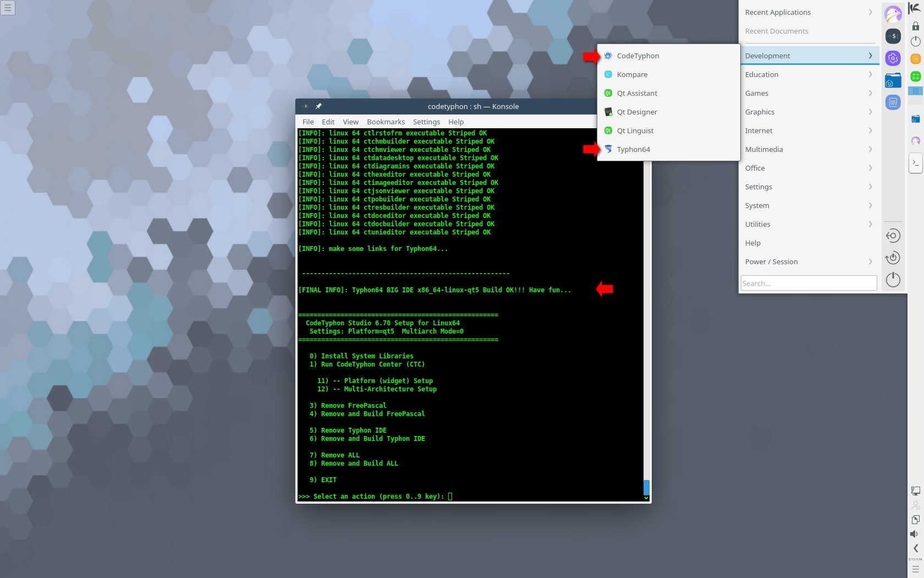This screenshot has height=578, width=924.
Task: Open the View menu in Konsole
Action: pos(351,122)
